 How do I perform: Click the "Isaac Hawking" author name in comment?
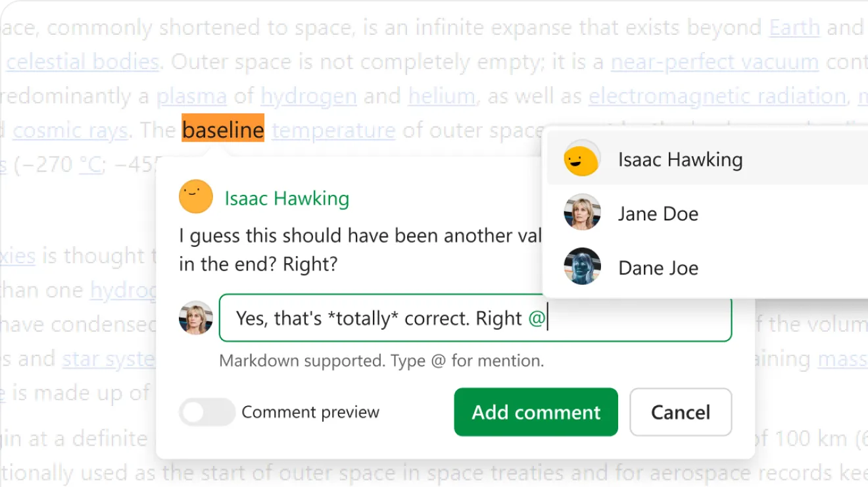pyautogui.click(x=287, y=198)
